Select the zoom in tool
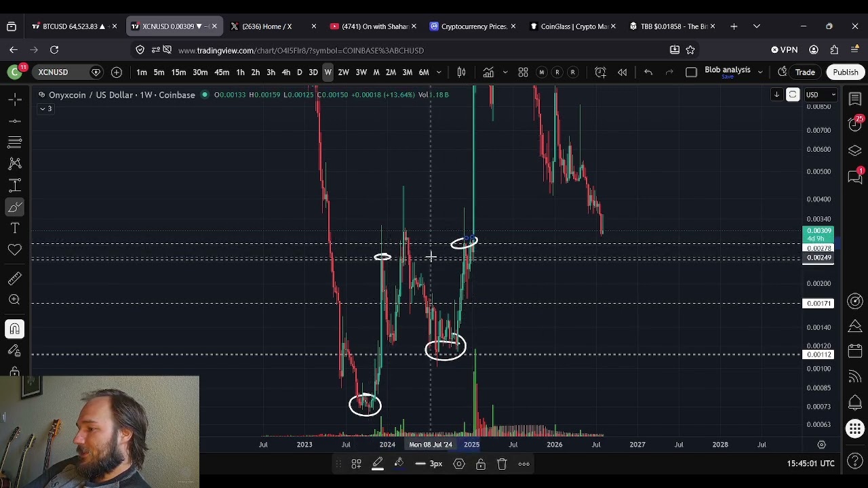The height and width of the screenshot is (488, 868). click(x=14, y=300)
